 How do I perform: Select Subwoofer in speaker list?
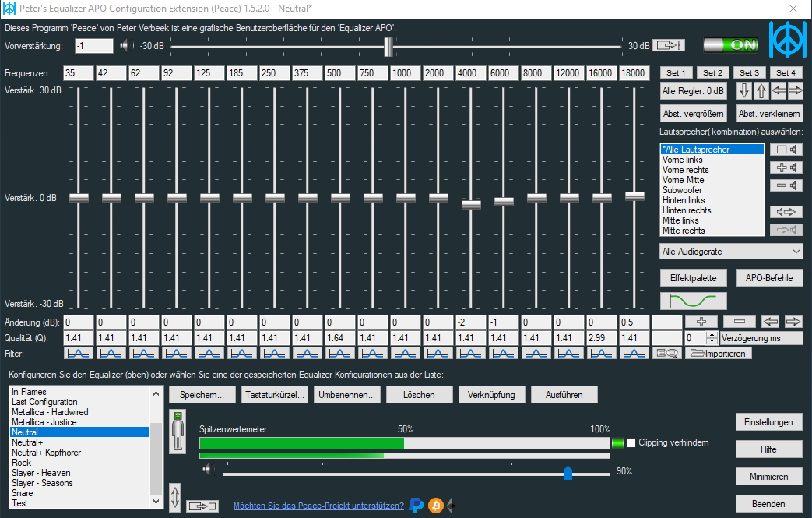point(712,190)
